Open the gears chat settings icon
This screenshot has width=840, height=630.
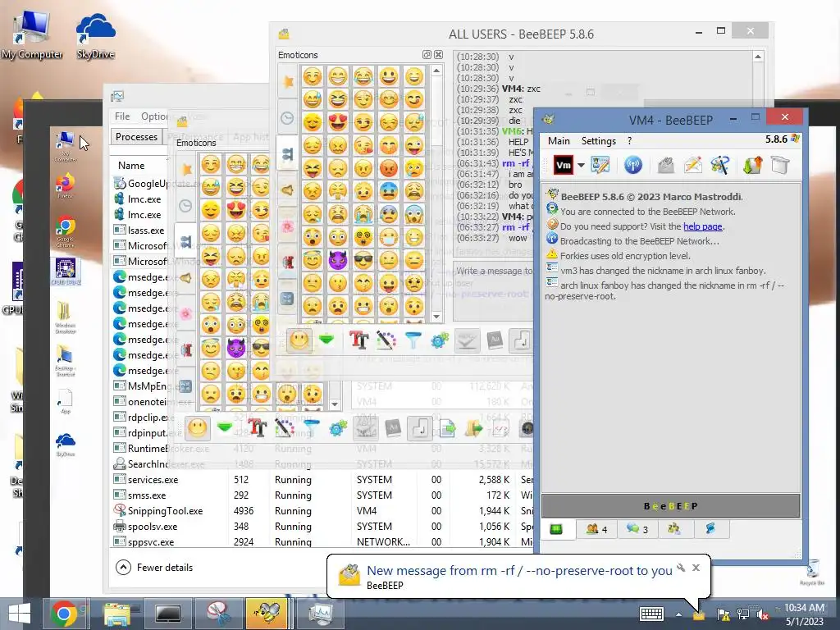[x=440, y=340]
